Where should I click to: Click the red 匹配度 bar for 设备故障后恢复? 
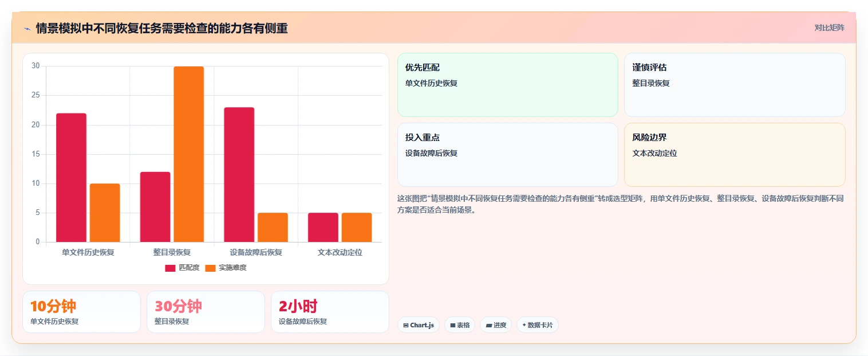pyautogui.click(x=239, y=175)
